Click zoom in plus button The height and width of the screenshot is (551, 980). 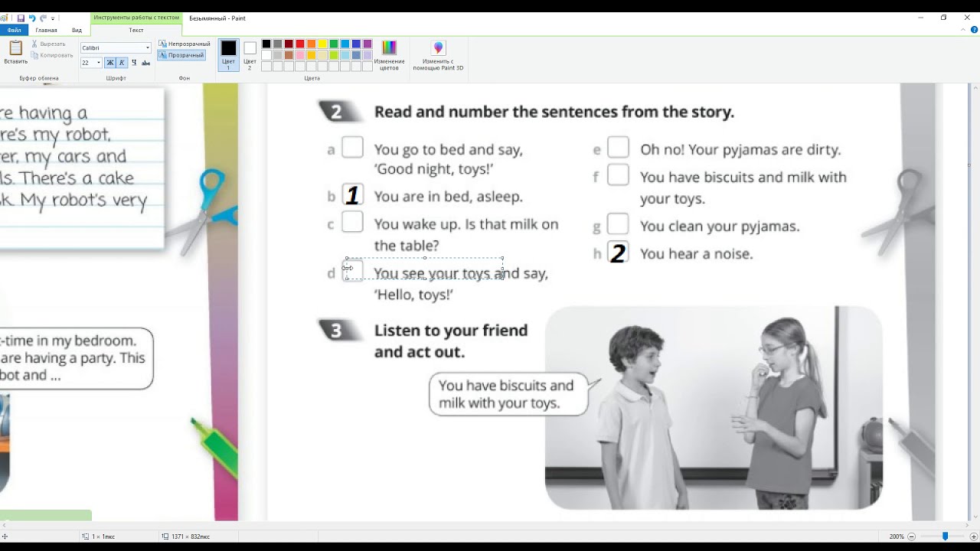pos(972,536)
